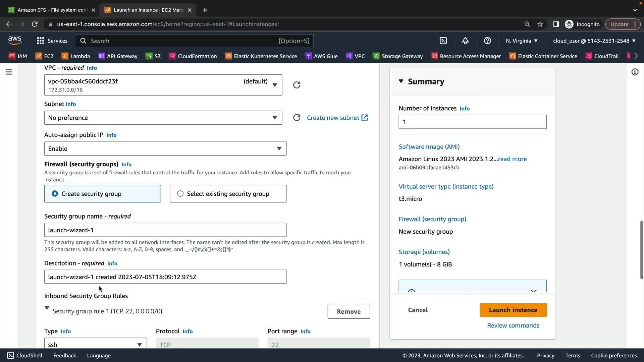Image resolution: width=644 pixels, height=362 pixels.
Task: Select the Create security group radio option
Action: (55, 194)
